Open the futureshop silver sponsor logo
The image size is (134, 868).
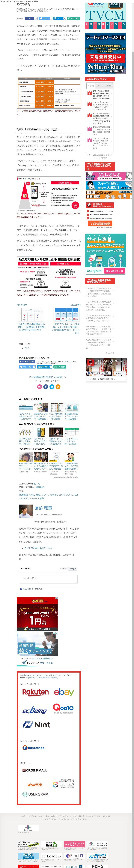point(33,747)
